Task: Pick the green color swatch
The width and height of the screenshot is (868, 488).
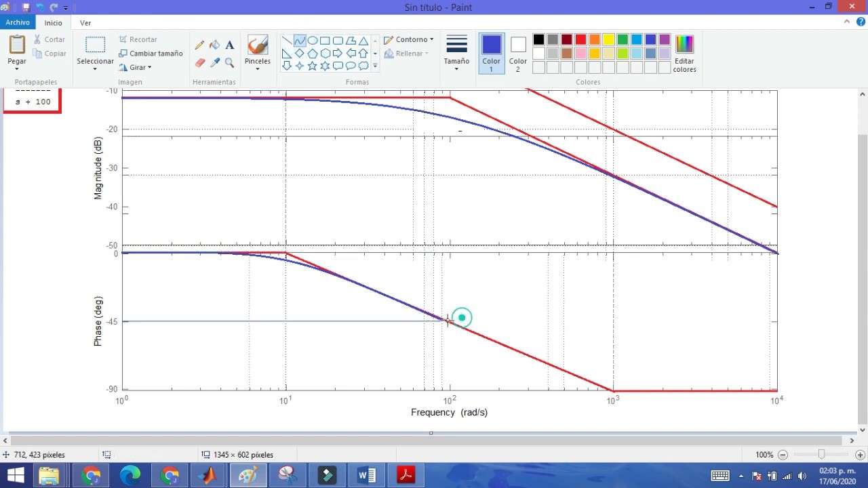Action: [623, 39]
